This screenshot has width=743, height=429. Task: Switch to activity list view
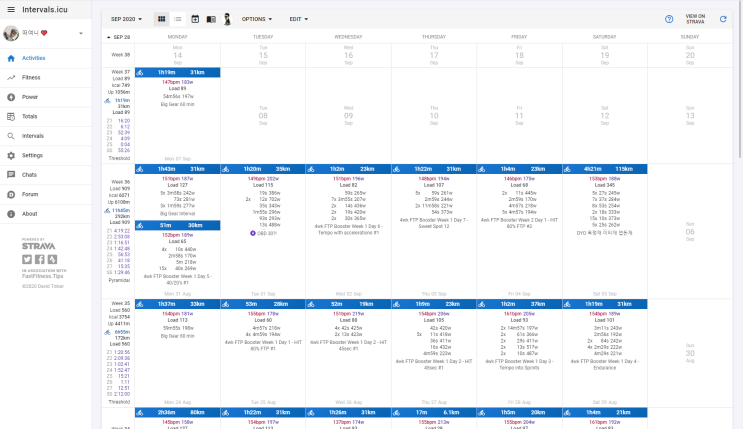click(178, 19)
